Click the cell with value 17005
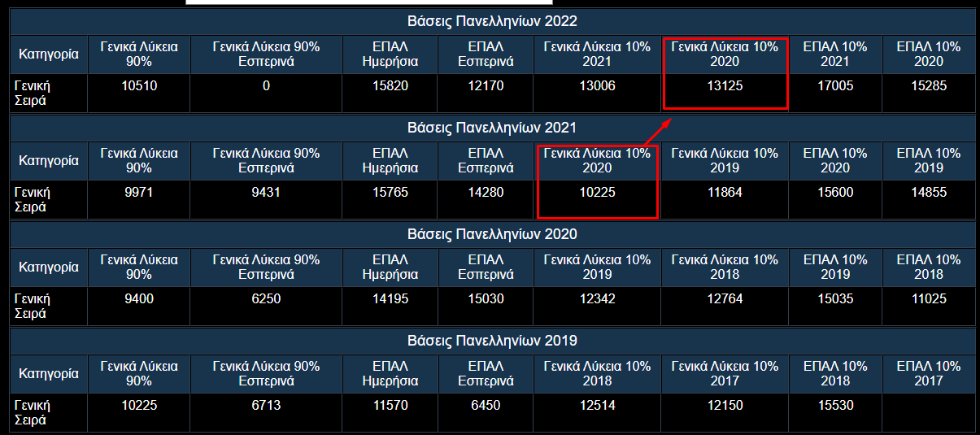The height and width of the screenshot is (435, 980). point(835,85)
